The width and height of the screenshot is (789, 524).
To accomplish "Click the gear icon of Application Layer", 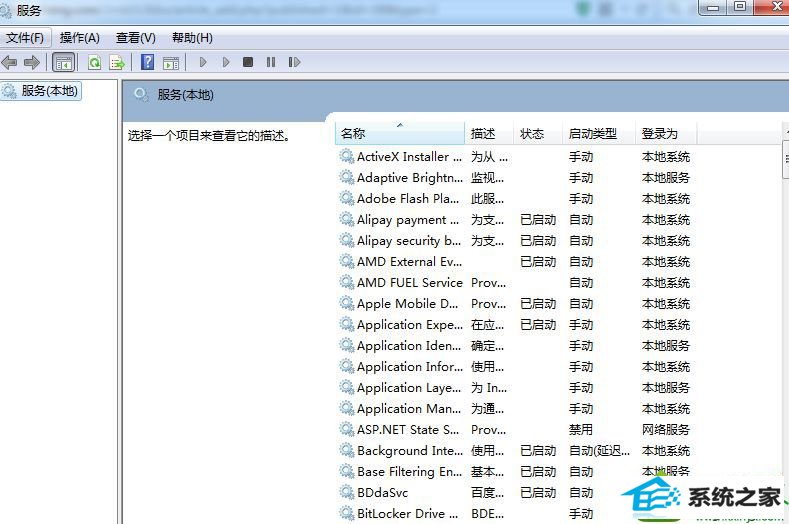I will (346, 388).
